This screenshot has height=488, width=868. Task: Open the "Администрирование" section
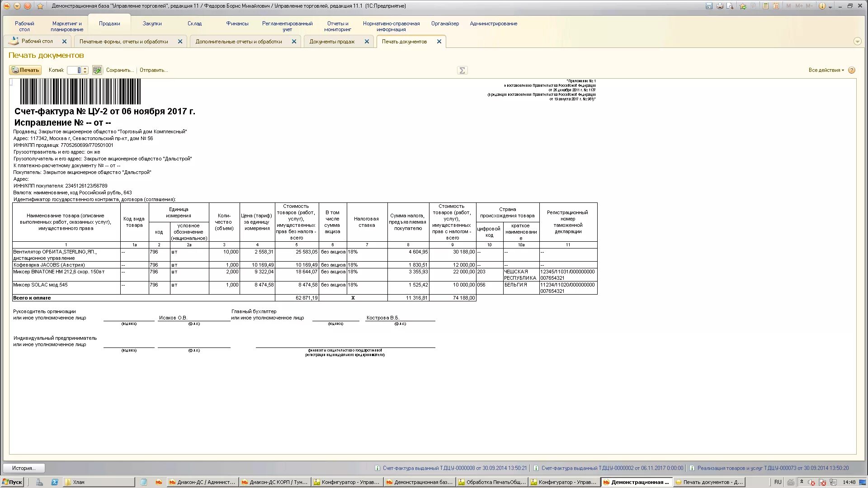pos(494,23)
